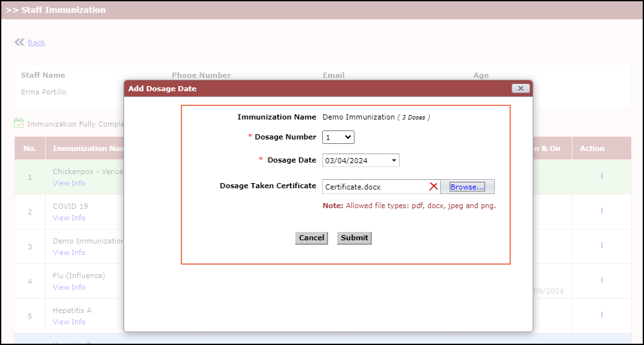Viewport: 644px width, 345px height.
Task: Click the Immunization Fully Completed calendar icon
Action: pyautogui.click(x=19, y=123)
